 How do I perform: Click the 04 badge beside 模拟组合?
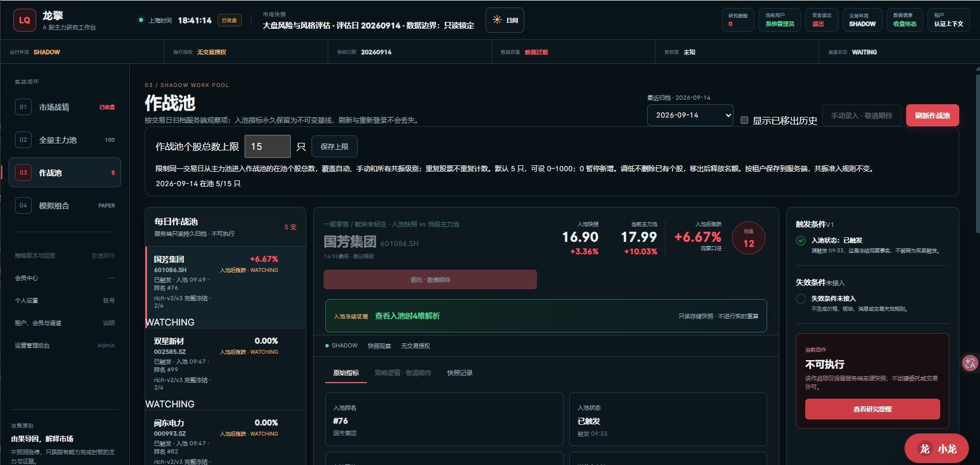(x=23, y=206)
